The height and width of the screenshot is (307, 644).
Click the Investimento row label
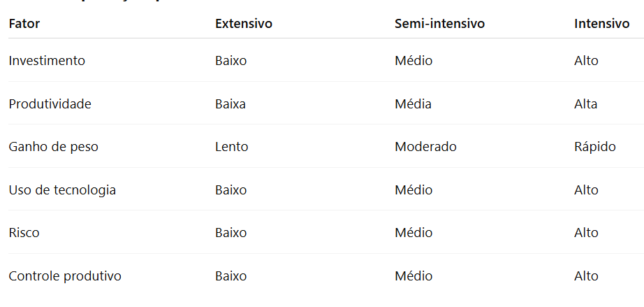pos(47,61)
